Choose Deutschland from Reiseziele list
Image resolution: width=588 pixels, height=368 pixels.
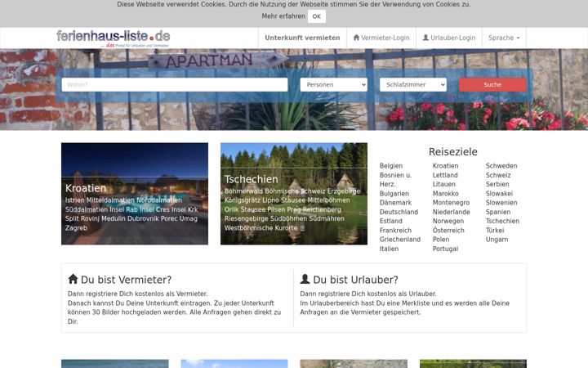pyautogui.click(x=399, y=212)
